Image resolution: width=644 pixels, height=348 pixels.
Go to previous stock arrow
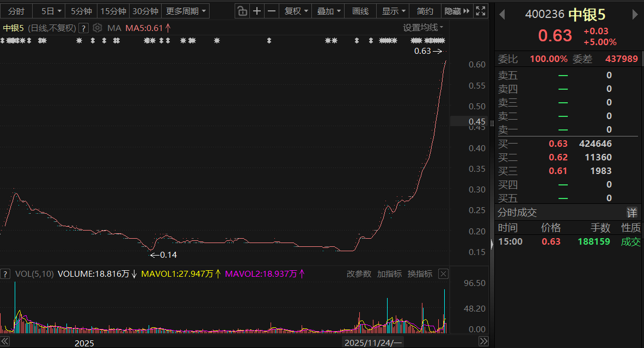click(501, 15)
